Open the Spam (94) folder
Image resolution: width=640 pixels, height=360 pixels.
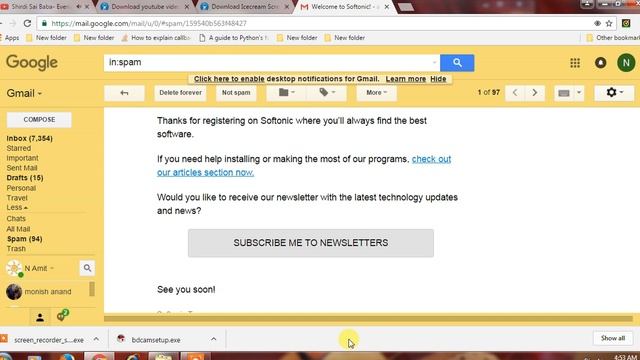click(24, 239)
